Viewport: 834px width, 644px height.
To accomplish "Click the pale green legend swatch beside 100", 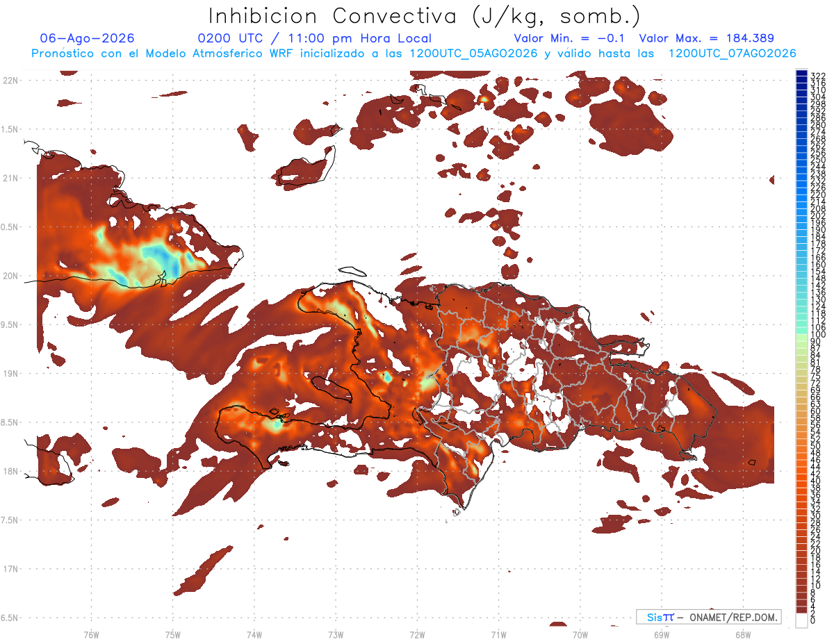I will 801,338.
